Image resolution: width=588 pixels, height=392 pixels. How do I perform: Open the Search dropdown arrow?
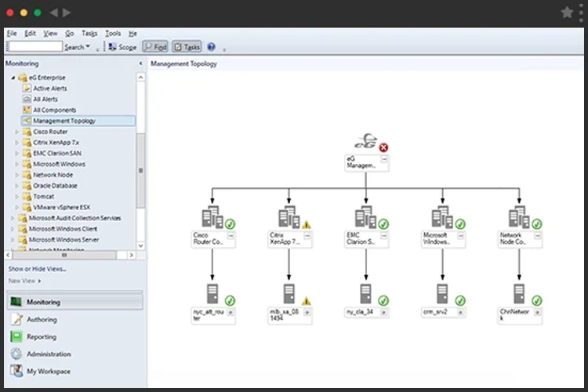[x=88, y=46]
